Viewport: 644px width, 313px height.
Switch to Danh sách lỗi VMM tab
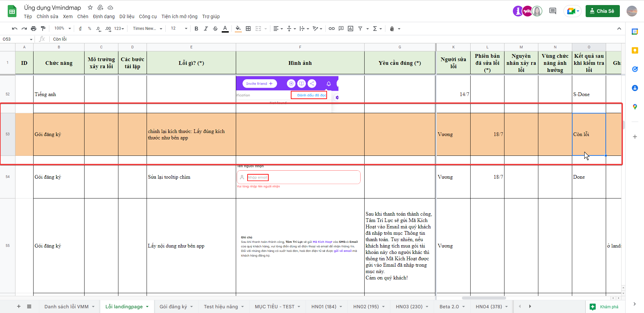point(69,306)
